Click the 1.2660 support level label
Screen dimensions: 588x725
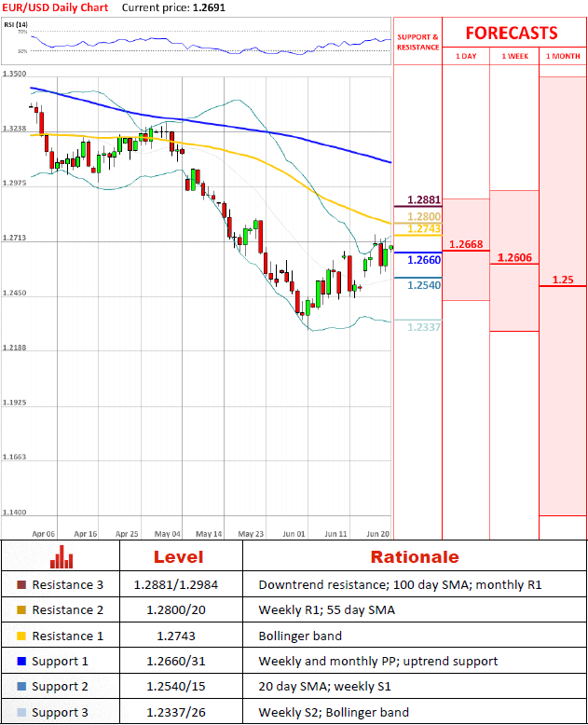[x=424, y=260]
